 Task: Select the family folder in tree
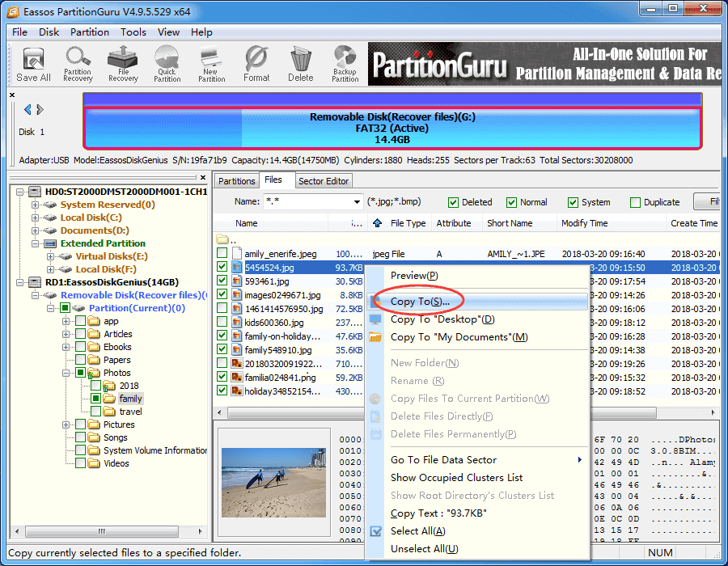click(x=130, y=399)
